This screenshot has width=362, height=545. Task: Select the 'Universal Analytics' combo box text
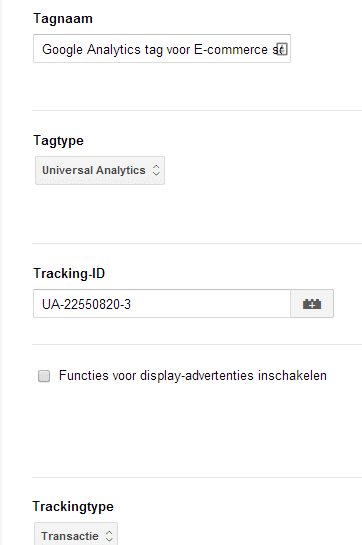(94, 170)
